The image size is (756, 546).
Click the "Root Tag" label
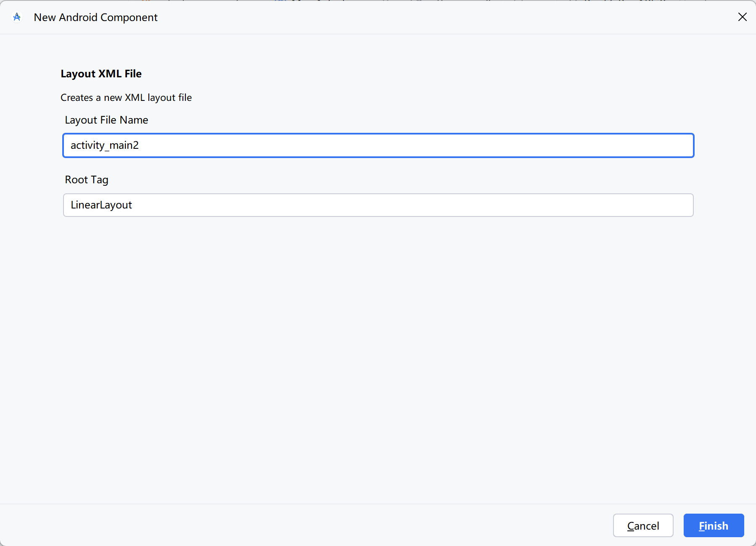[87, 180]
